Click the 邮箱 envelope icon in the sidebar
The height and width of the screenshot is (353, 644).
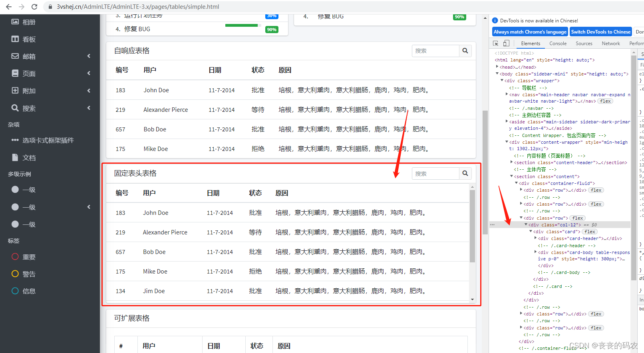coord(15,56)
